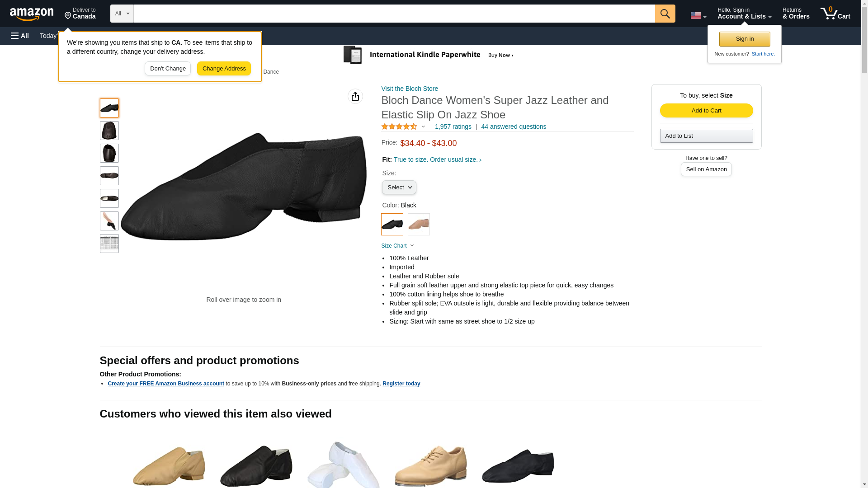Select the size chart thumbnail image
868x488 pixels.
109,244
